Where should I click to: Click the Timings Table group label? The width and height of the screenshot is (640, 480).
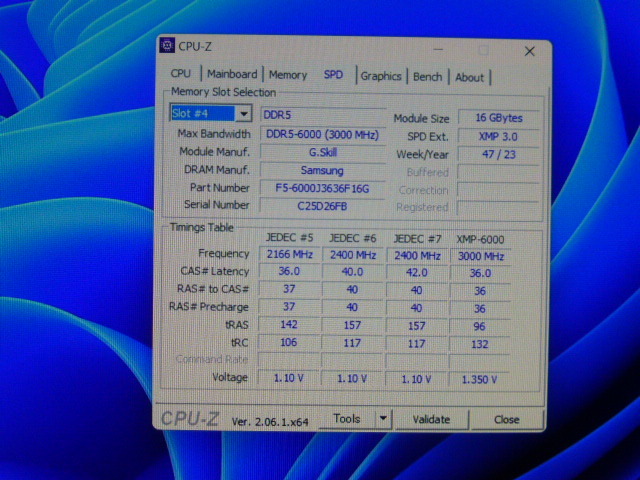(202, 227)
